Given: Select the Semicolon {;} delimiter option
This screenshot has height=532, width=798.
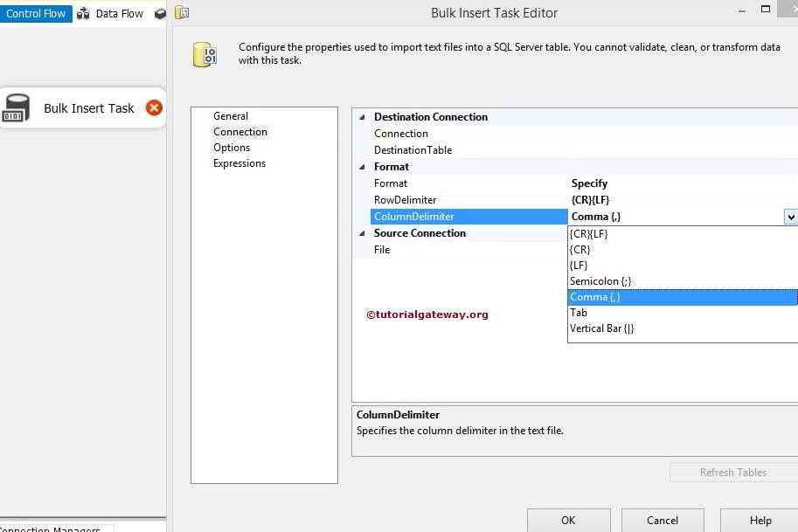Looking at the screenshot, I should click(599, 280).
